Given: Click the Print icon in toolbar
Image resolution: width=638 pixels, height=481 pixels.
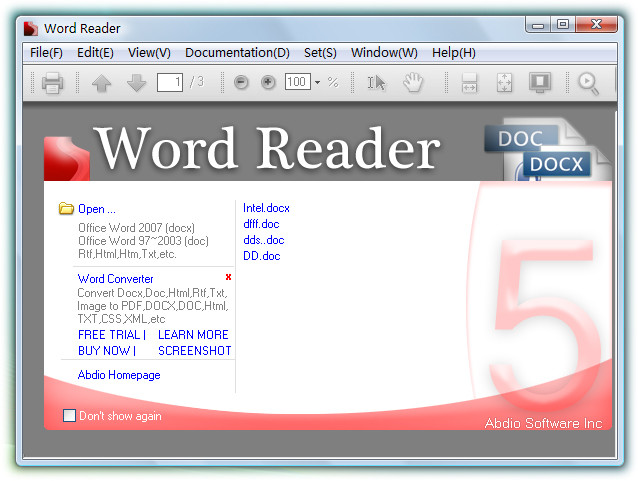Looking at the screenshot, I should click(x=52, y=83).
